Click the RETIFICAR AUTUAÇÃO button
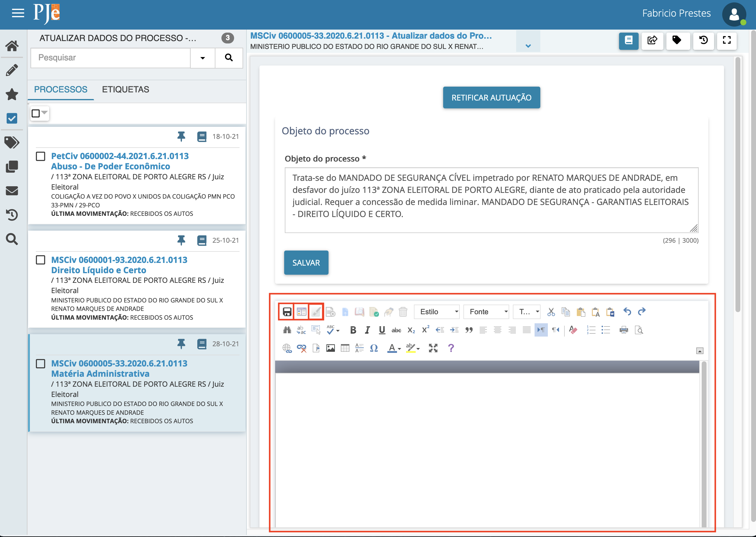The image size is (756, 537). [x=491, y=97]
